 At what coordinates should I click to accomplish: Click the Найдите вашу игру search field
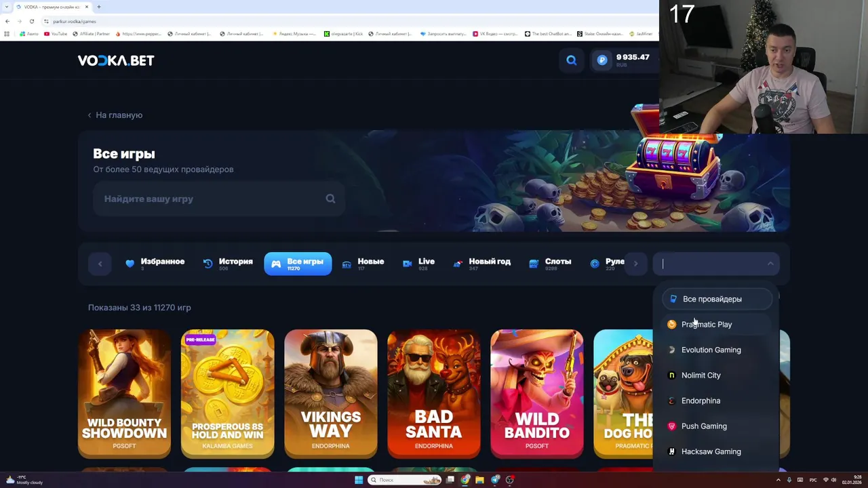pos(218,199)
